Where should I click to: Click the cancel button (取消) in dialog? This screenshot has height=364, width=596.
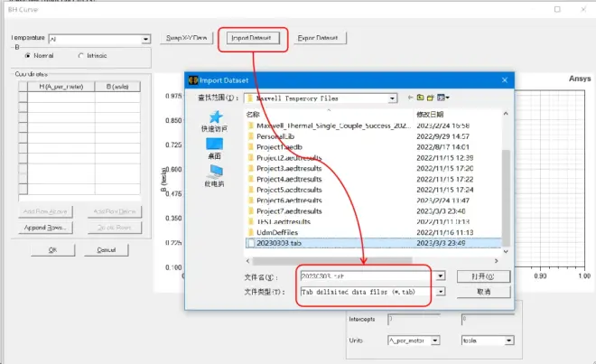point(483,292)
